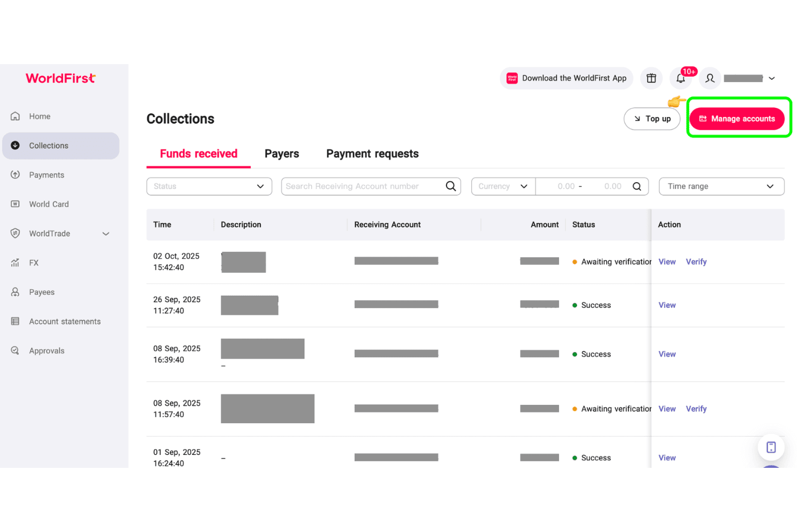Verify the 02 Oct, 2025 transaction

coord(696,261)
